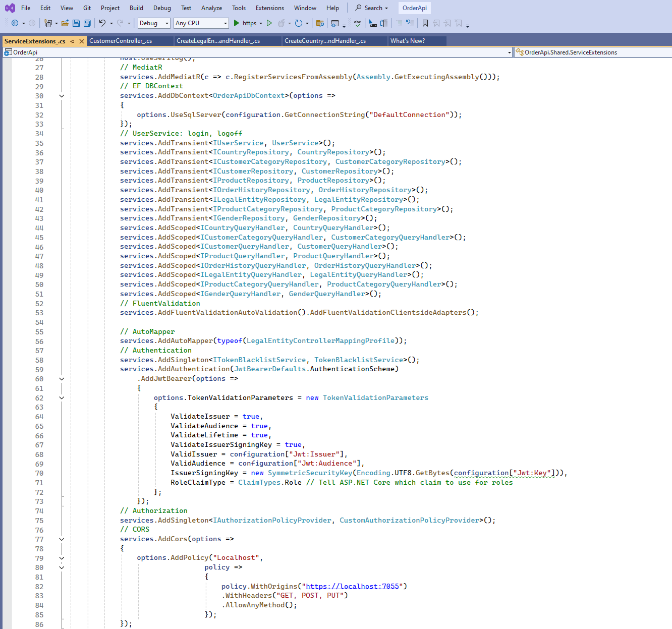Toggle a bookmark on the current line
The image size is (672, 629).
coord(425,23)
